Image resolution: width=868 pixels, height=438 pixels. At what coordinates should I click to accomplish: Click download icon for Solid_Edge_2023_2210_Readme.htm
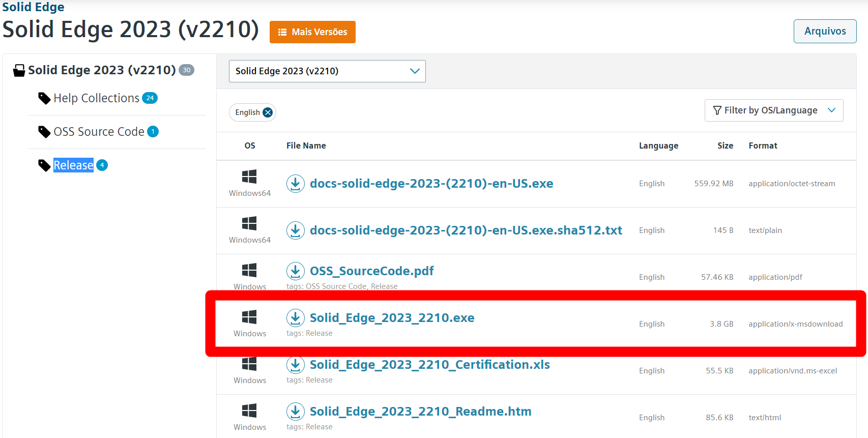click(x=295, y=412)
